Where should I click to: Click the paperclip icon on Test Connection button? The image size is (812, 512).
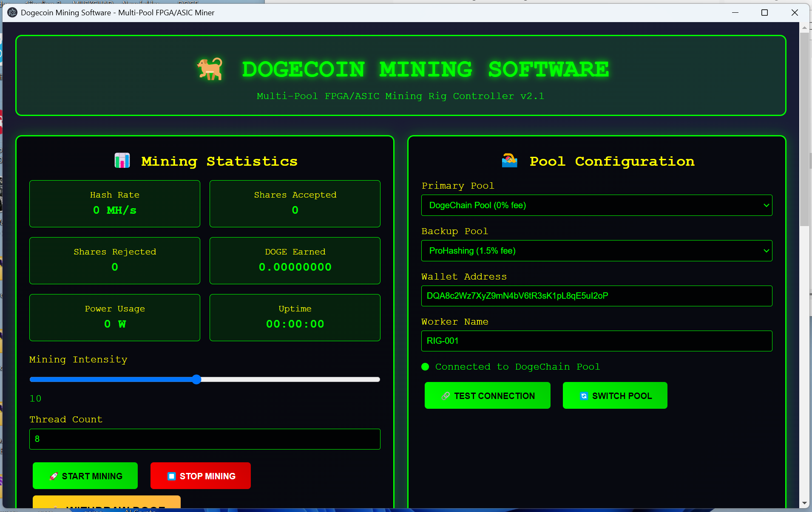pos(446,396)
